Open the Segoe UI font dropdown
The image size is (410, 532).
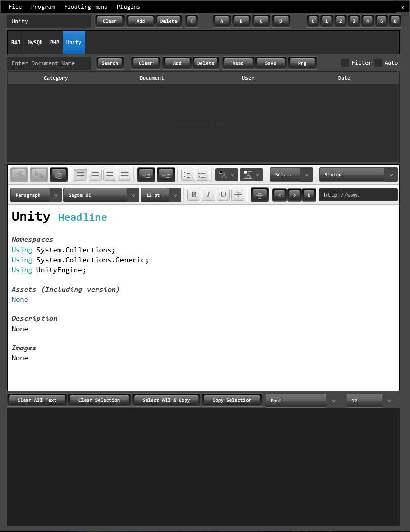(x=101, y=195)
